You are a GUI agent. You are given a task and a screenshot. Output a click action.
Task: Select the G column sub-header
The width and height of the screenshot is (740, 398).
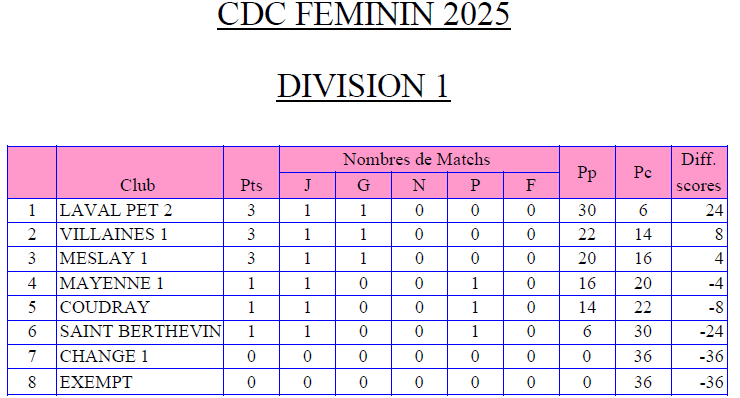(363, 185)
